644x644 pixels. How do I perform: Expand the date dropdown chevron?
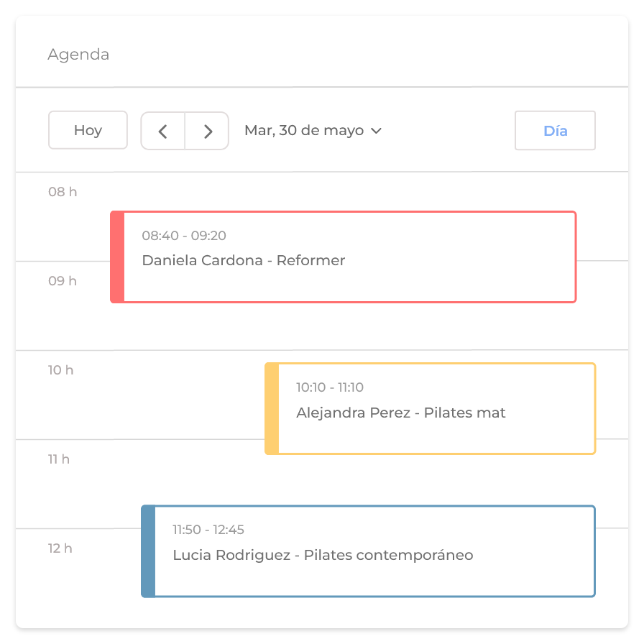tap(376, 131)
